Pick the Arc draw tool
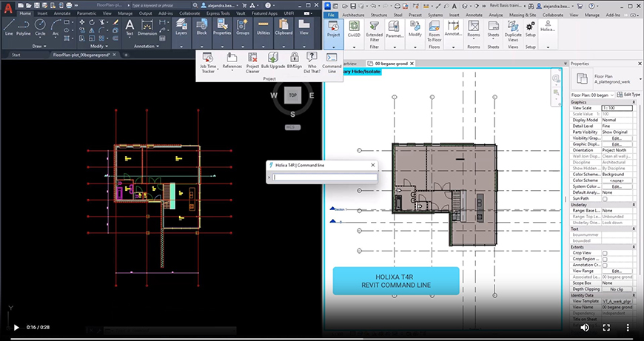The height and width of the screenshot is (341, 644). click(56, 27)
